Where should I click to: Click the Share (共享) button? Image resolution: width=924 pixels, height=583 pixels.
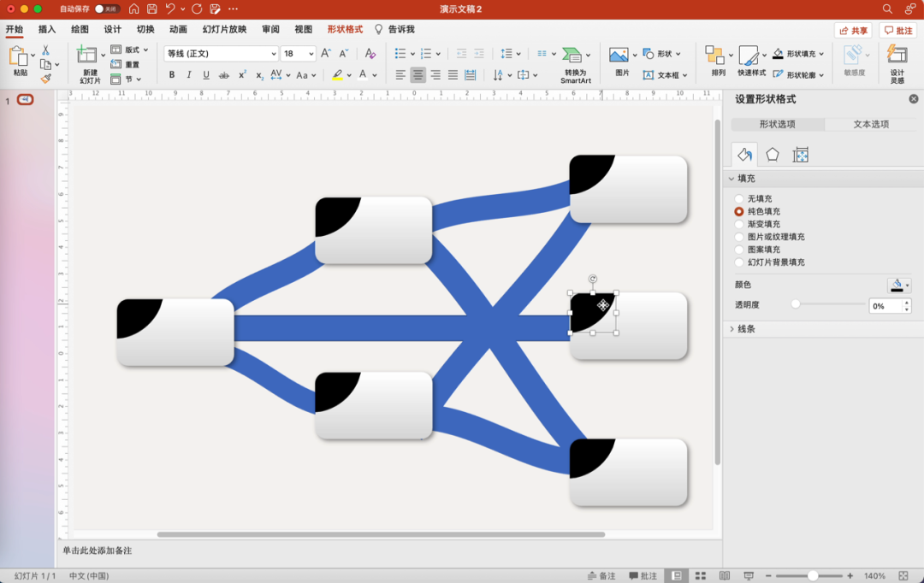[x=853, y=31]
